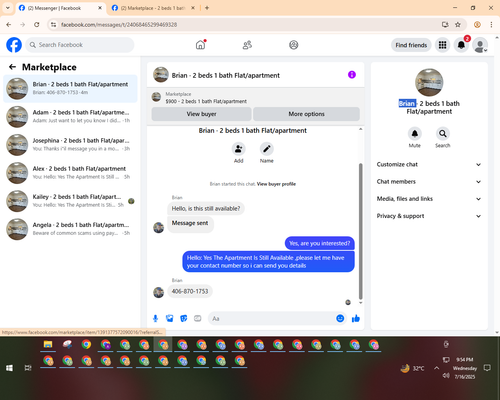The image size is (500, 400).
Task: Open Windows action center notifications icon
Action: point(487,368)
